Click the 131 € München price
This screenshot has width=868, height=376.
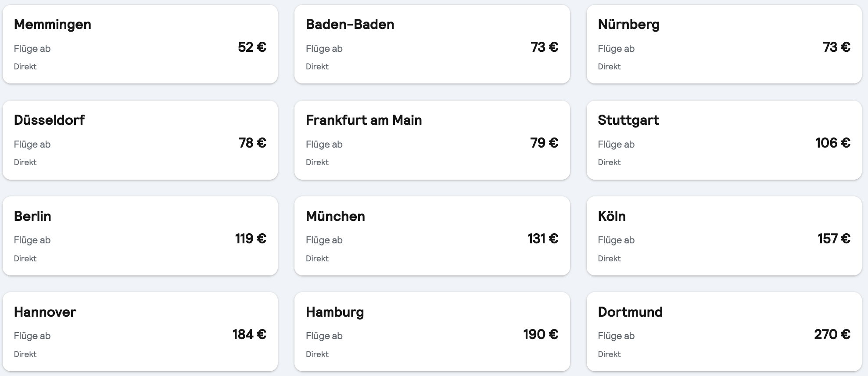coord(542,239)
